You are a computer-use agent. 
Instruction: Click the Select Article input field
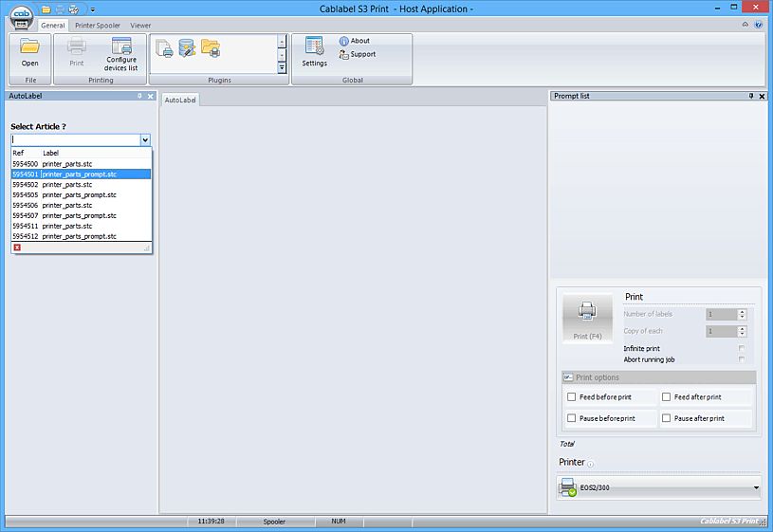(x=76, y=139)
